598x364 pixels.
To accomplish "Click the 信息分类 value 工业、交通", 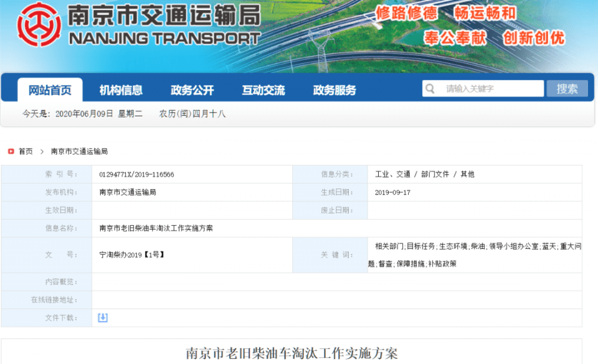I will pos(392,174).
